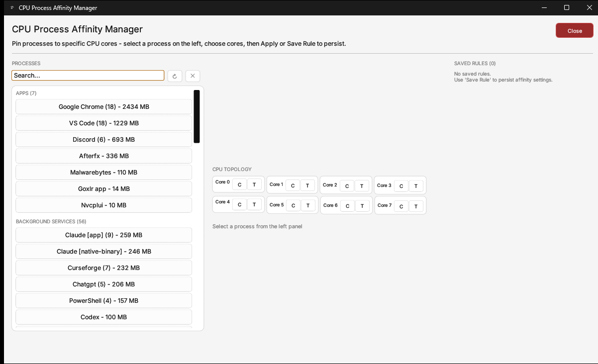Toggle Core 6 T button
Viewport: 598px width, 364px height.
pyautogui.click(x=362, y=206)
